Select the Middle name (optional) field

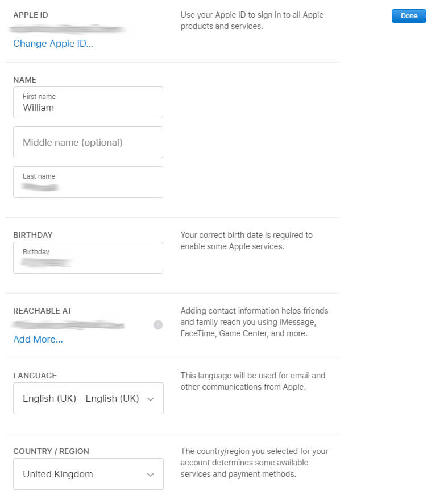pyautogui.click(x=88, y=142)
